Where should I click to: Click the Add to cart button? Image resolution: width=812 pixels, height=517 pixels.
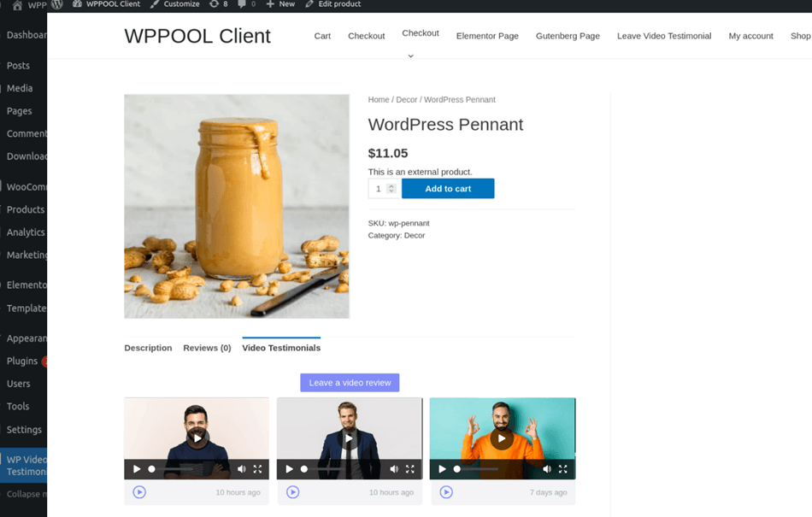448,188
